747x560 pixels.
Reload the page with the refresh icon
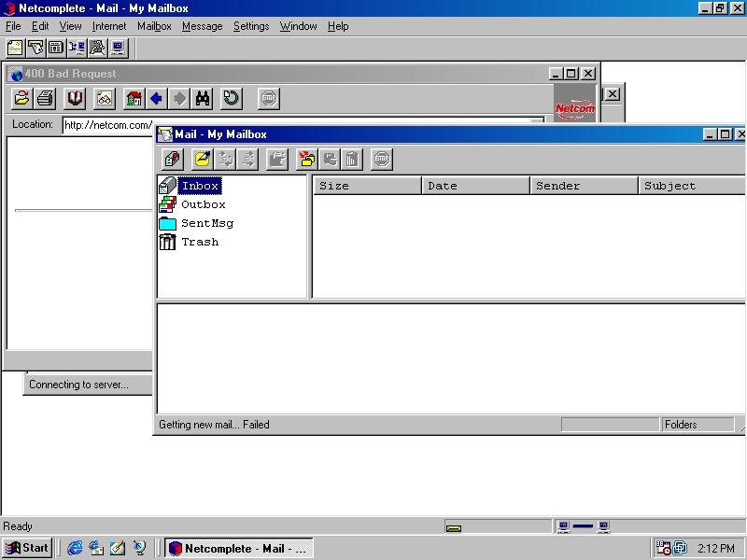tap(232, 99)
